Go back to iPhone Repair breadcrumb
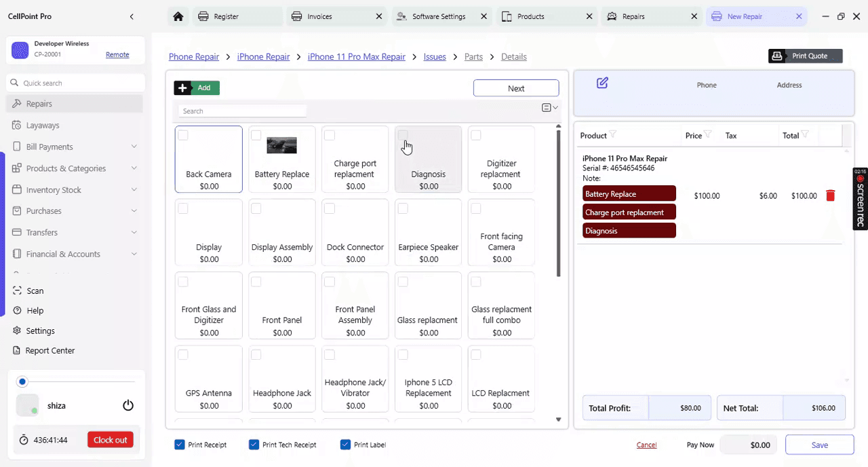868x467 pixels. [x=263, y=56]
